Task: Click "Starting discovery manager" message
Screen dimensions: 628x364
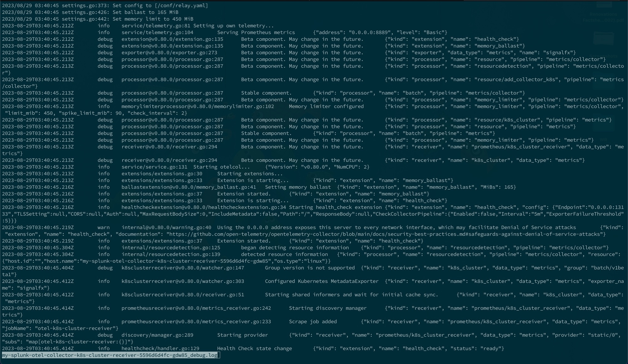Action: click(x=328, y=308)
